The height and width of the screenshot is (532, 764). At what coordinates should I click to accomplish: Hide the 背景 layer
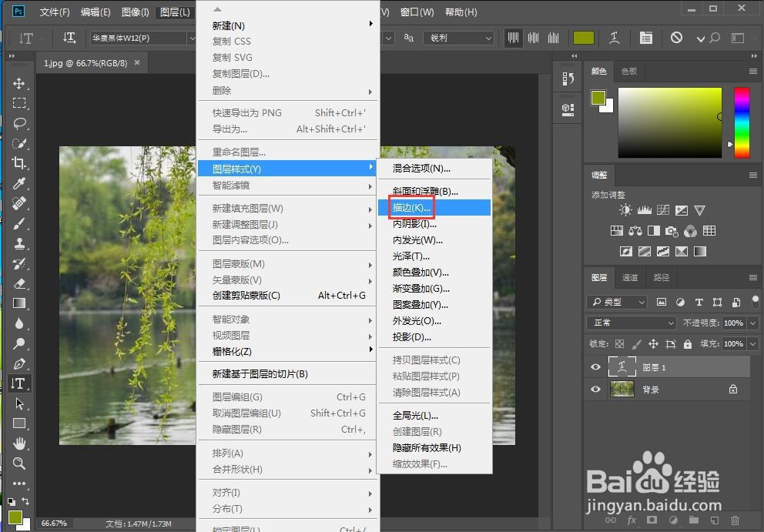pyautogui.click(x=595, y=389)
